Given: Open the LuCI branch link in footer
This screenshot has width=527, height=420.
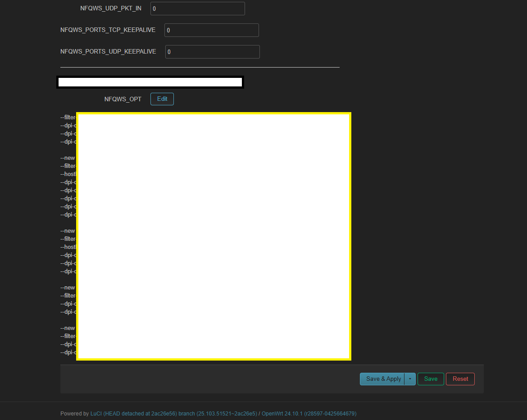Looking at the screenshot, I should coord(174,414).
